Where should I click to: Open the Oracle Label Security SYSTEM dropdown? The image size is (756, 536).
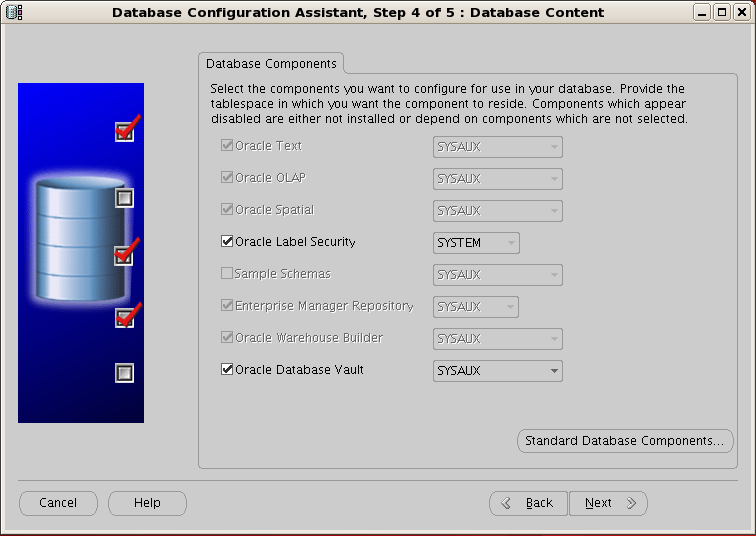(476, 243)
